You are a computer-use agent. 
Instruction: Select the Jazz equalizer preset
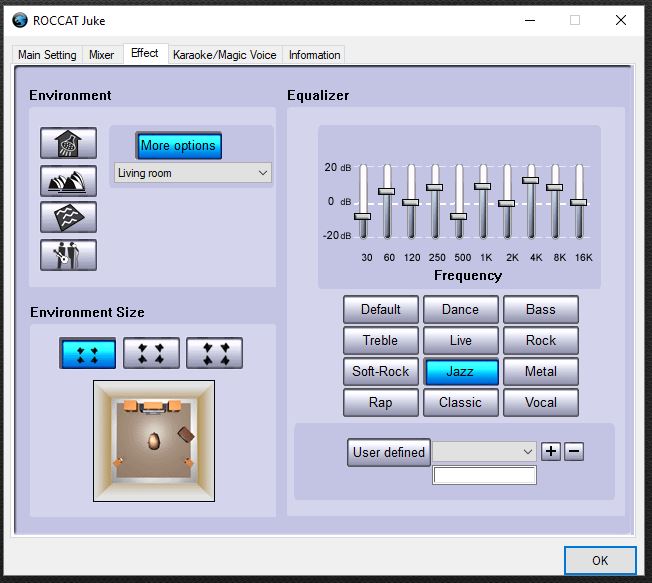tap(461, 371)
